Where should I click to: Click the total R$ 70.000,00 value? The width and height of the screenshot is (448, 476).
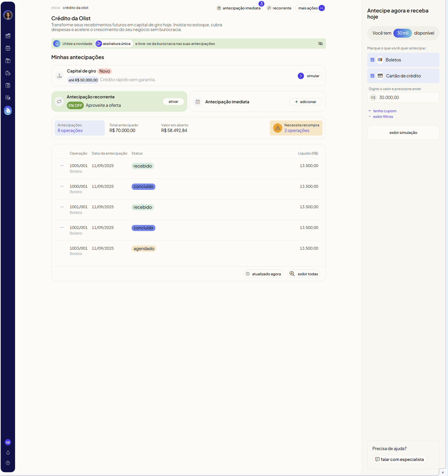click(x=122, y=131)
